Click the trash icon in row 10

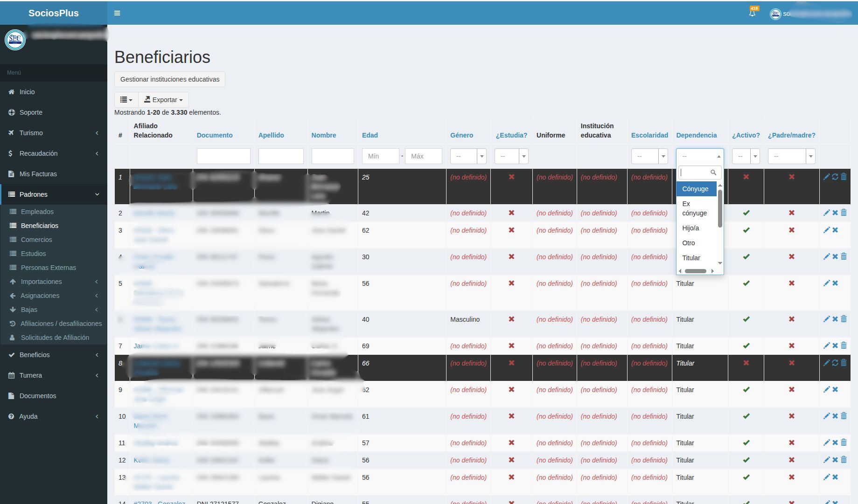tap(844, 416)
